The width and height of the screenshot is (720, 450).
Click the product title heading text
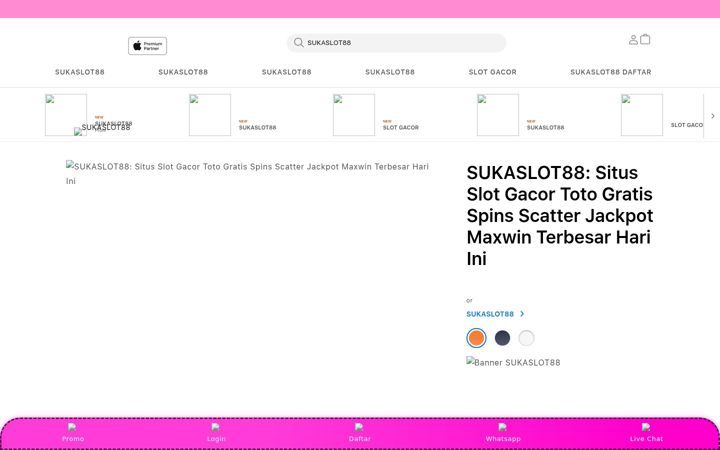point(560,216)
